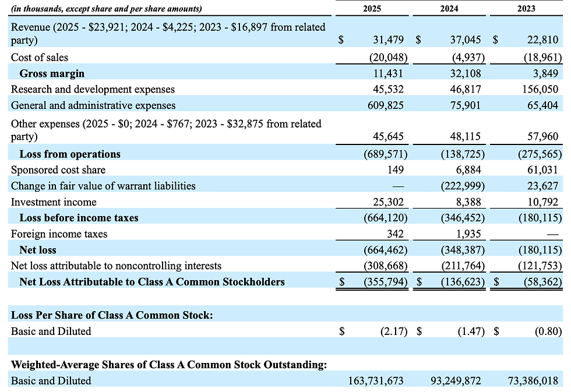Click weighted-average shares value 93,249,872

[456, 381]
